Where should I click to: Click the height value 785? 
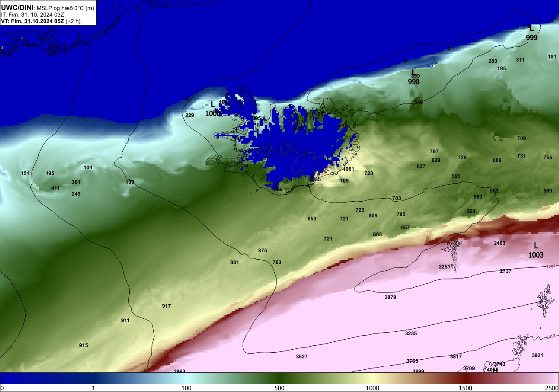pyautogui.click(x=401, y=214)
